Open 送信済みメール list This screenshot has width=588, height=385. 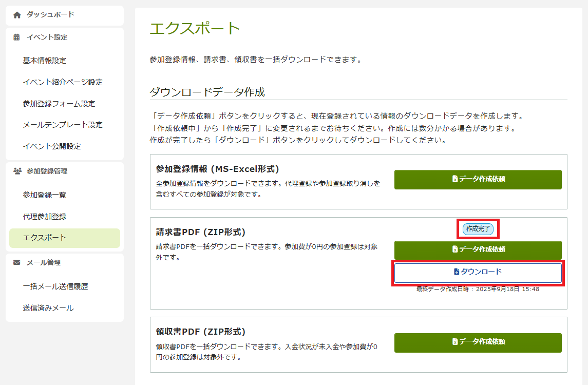[48, 308]
